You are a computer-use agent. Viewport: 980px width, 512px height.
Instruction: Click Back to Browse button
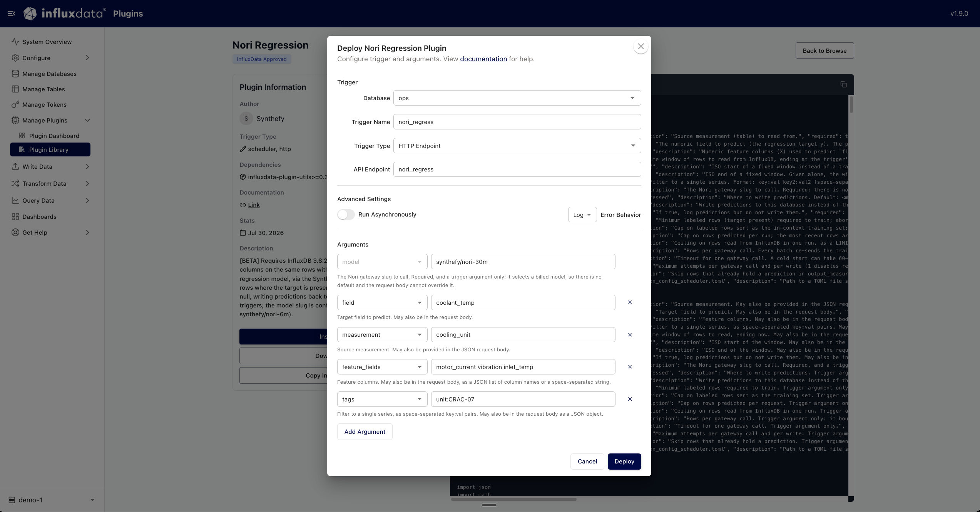[x=824, y=50]
